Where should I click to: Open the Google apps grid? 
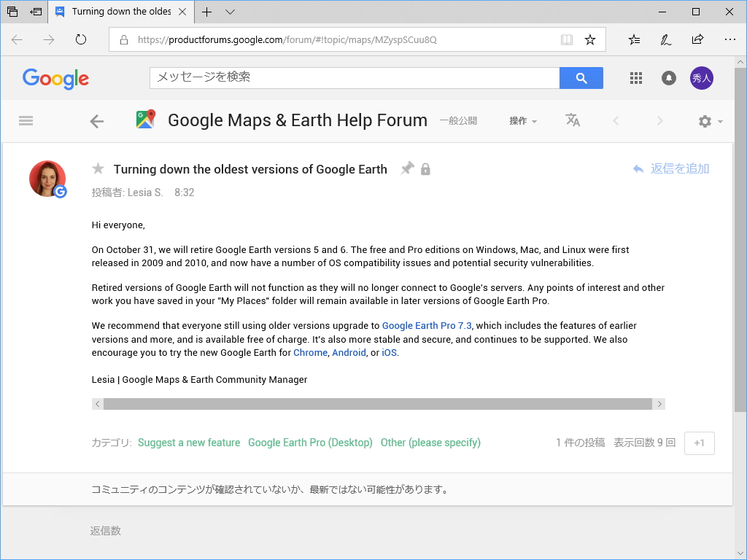click(635, 77)
